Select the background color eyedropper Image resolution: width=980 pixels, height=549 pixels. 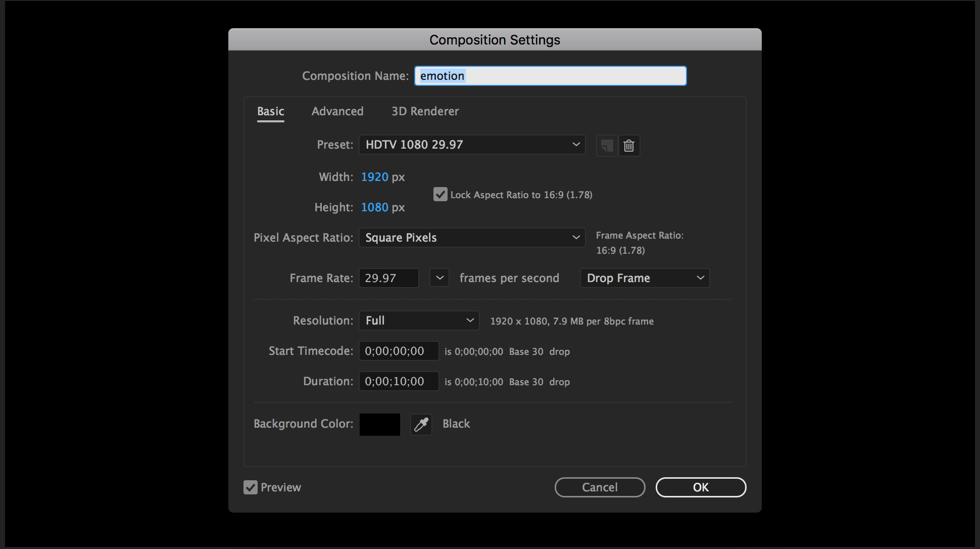coord(421,424)
